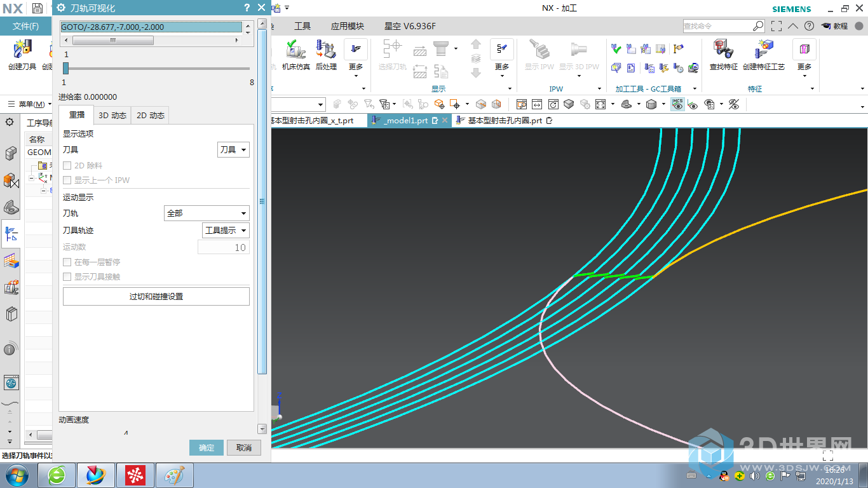The height and width of the screenshot is (488, 868).
Task: Open the green browser icon on taskbar
Action: (x=57, y=475)
